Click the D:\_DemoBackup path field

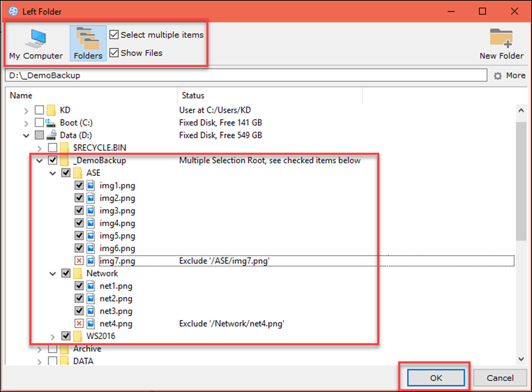tap(246, 75)
